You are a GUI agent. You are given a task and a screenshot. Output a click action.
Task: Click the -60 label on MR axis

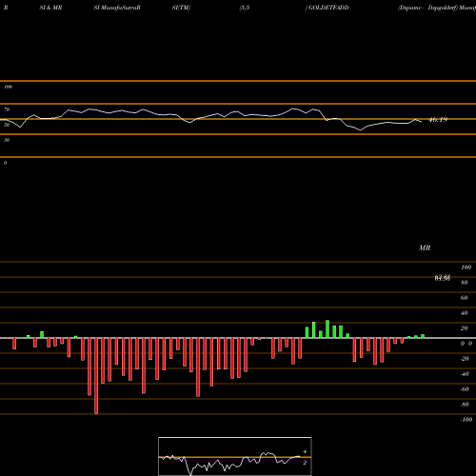(x=465, y=389)
